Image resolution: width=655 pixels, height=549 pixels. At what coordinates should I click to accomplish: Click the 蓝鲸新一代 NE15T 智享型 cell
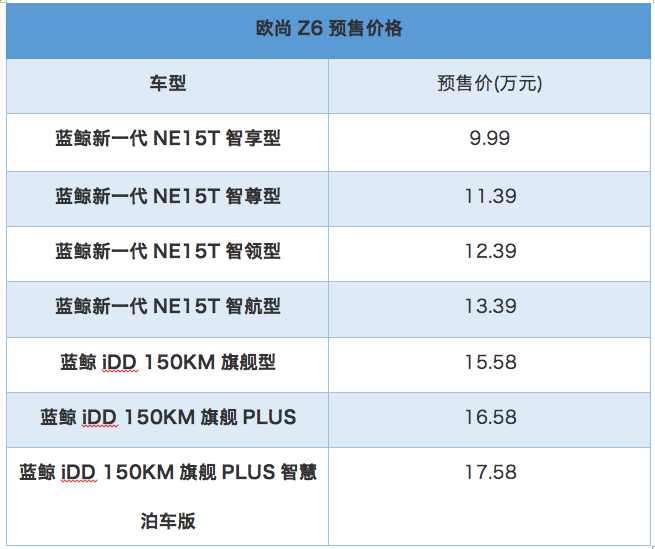pyautogui.click(x=167, y=139)
